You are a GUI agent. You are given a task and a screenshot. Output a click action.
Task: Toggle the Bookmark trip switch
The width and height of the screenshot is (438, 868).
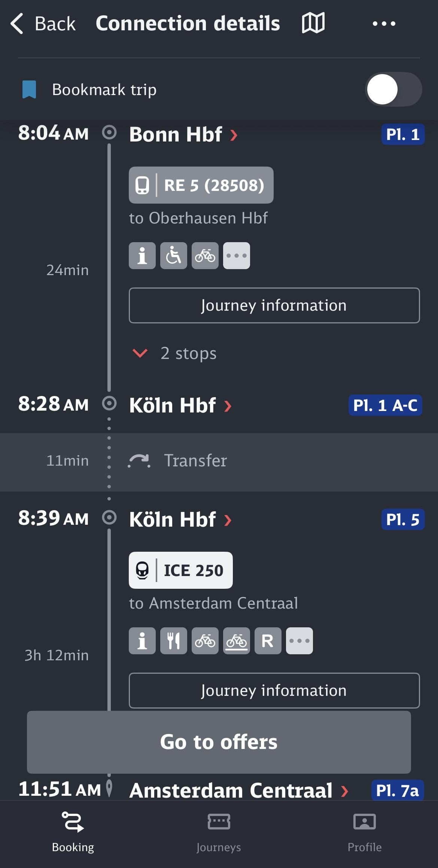[393, 89]
